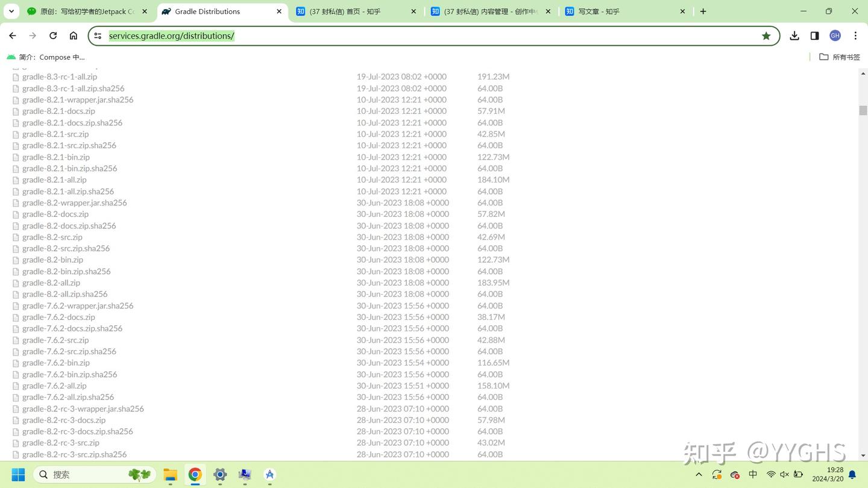Switch to the 内容管理 - 创作中心 tab
This screenshot has width=868, height=488.
coord(491,11)
